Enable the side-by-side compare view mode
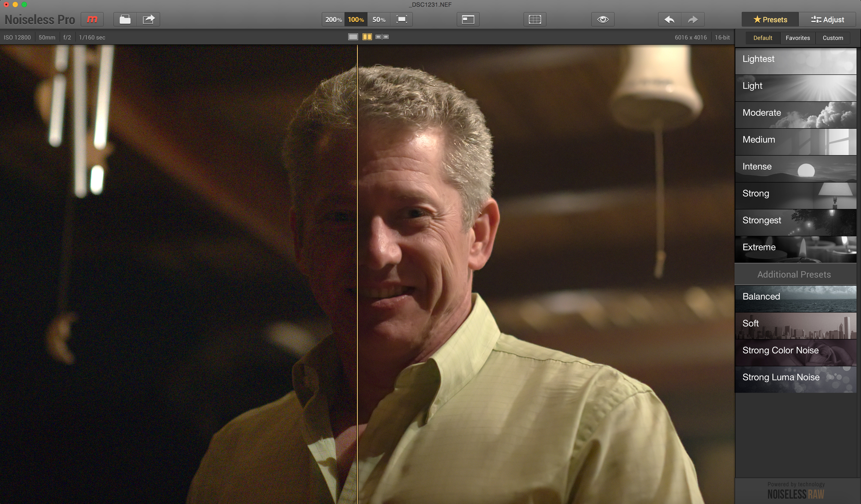Image resolution: width=861 pixels, height=504 pixels. pos(382,37)
